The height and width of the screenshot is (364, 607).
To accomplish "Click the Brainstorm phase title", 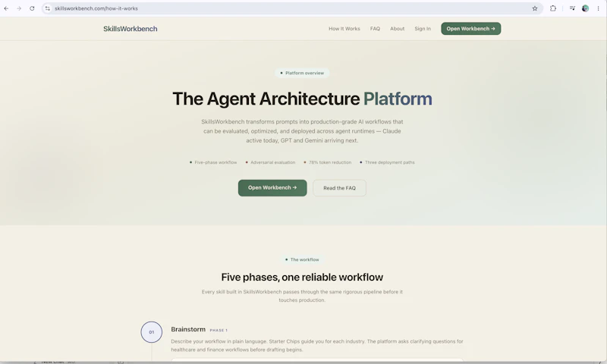I will [x=188, y=329].
